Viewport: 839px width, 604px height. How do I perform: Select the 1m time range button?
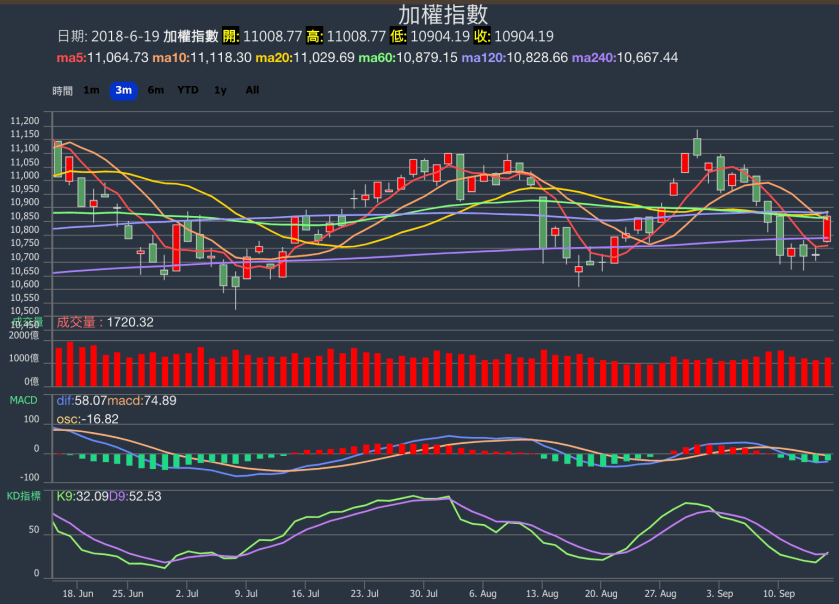tap(91, 90)
